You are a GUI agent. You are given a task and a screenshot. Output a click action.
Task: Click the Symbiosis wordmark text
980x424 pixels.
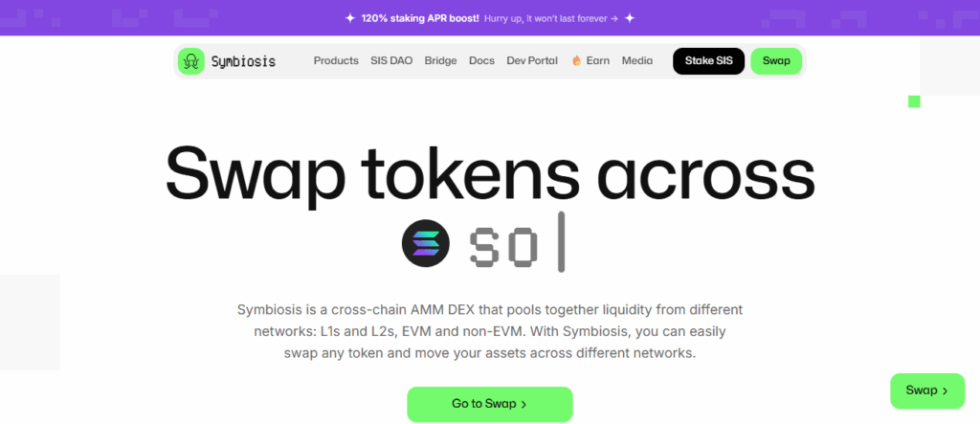point(243,62)
